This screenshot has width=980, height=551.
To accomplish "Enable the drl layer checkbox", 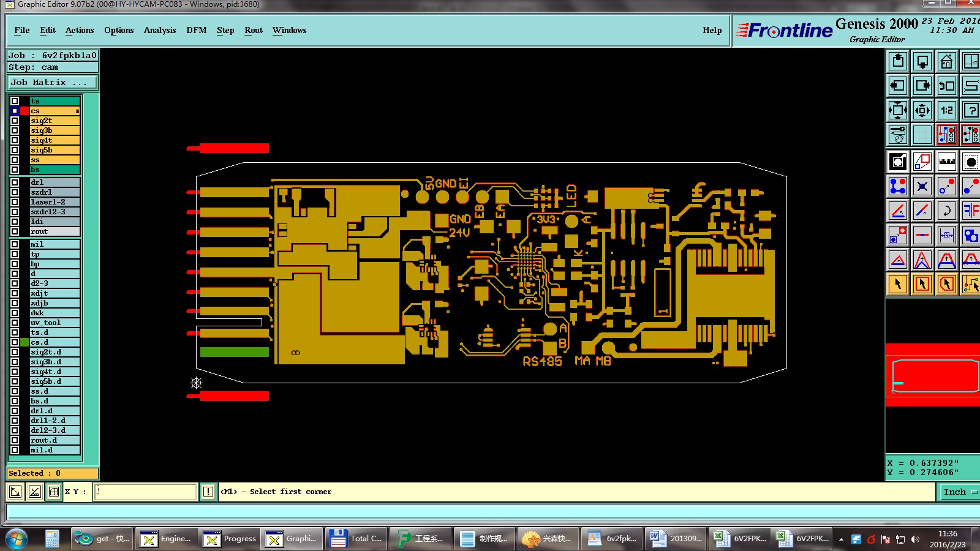I will (x=15, y=182).
